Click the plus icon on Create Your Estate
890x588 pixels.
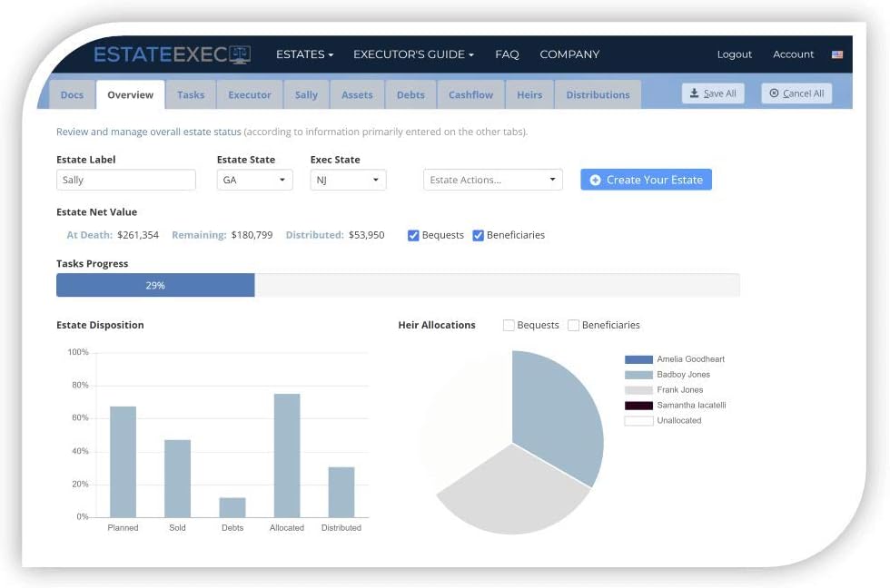596,180
